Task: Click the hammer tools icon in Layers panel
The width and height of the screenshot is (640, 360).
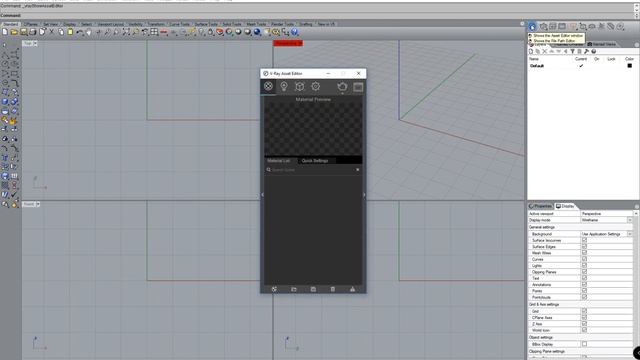Action: click(x=587, y=51)
